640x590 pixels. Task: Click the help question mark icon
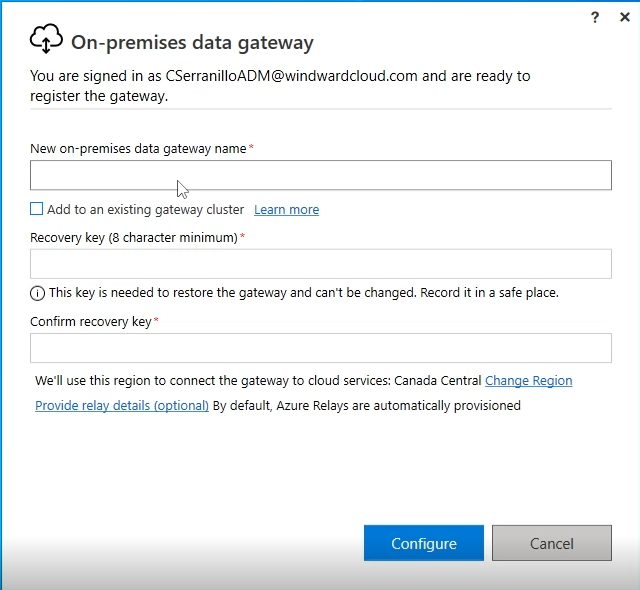pyautogui.click(x=595, y=17)
